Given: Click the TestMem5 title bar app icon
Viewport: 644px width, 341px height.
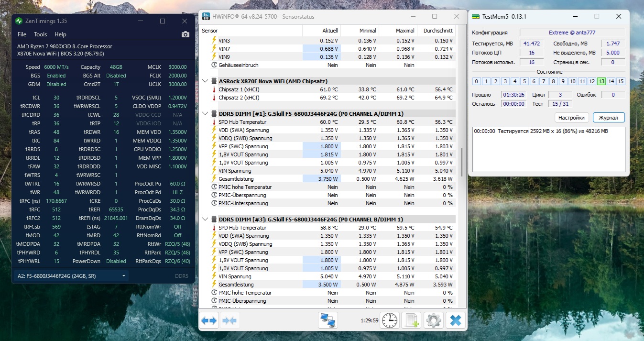Looking at the screenshot, I should [x=476, y=16].
